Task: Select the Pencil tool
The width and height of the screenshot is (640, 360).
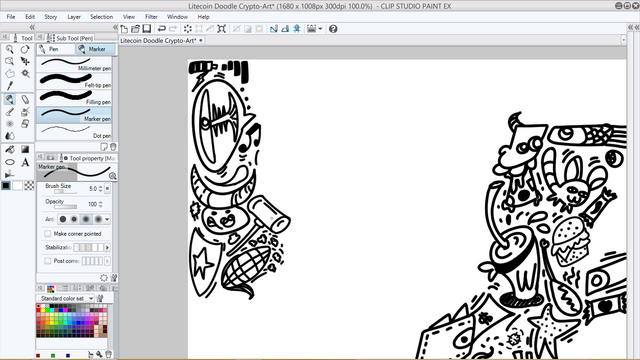Action: [25, 99]
